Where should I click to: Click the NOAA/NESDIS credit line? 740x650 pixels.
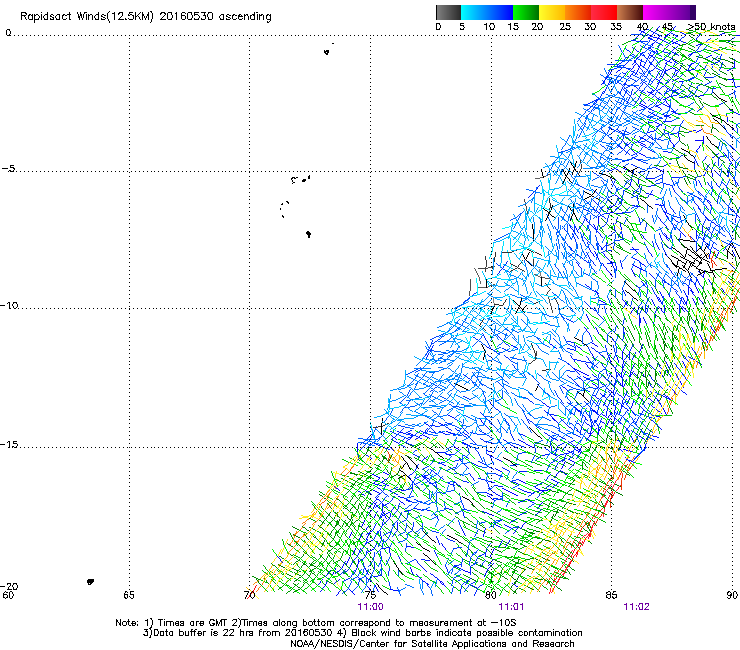(432, 644)
